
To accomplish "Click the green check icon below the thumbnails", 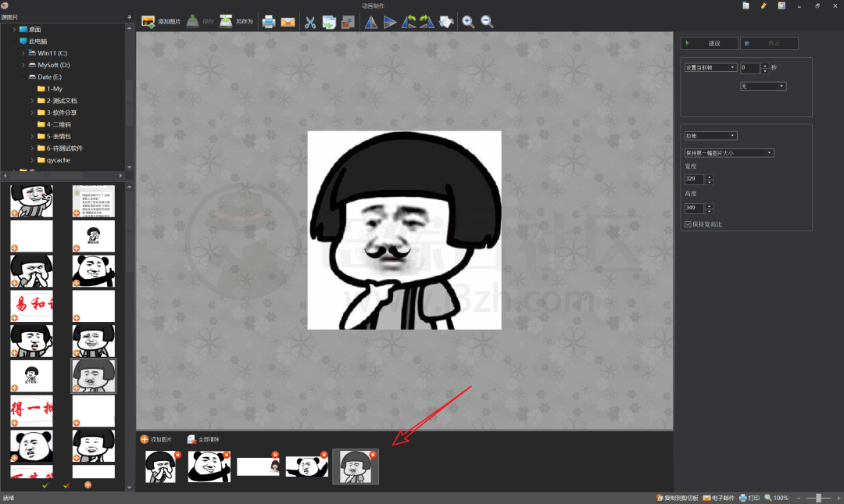I will pos(45,486).
